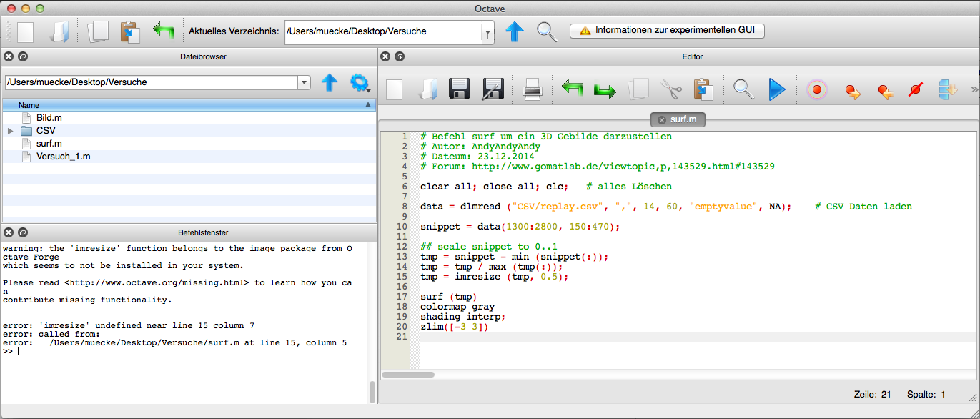Toggle breakpoint with the red circle icon
Screen dimensions: 980x419
coord(817,90)
